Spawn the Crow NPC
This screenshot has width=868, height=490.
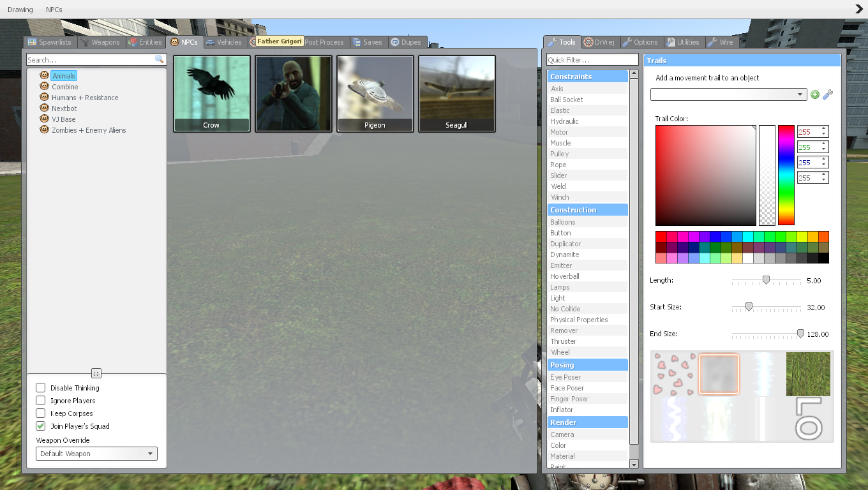point(212,94)
